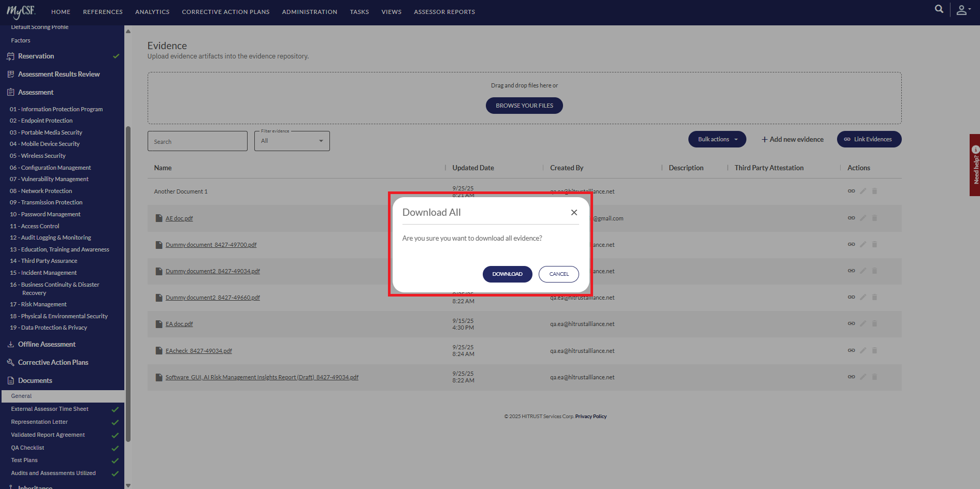Click the link icon for EAcheck_8427-49034.pdf row
This screenshot has height=489, width=980.
pos(851,350)
